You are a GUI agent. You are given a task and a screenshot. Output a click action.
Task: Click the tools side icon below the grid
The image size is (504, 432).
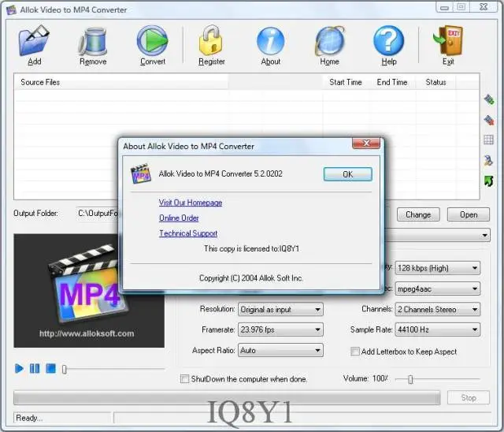click(488, 160)
